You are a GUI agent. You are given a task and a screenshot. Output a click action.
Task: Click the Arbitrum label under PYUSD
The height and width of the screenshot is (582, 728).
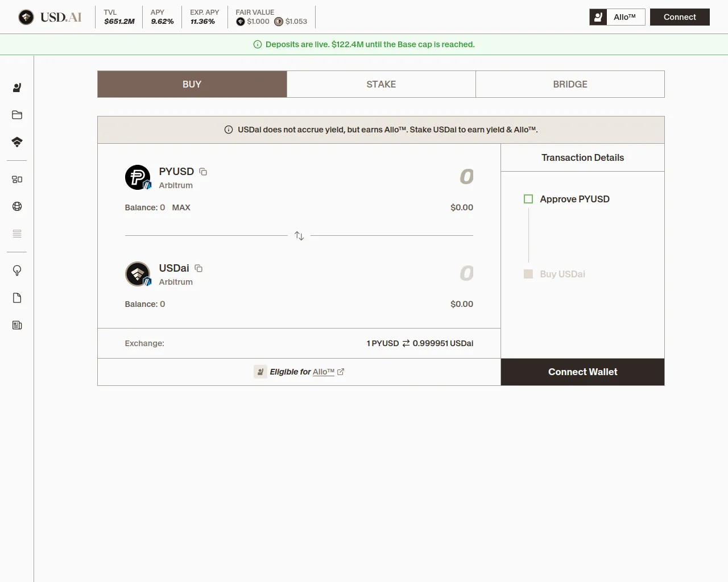tap(176, 185)
